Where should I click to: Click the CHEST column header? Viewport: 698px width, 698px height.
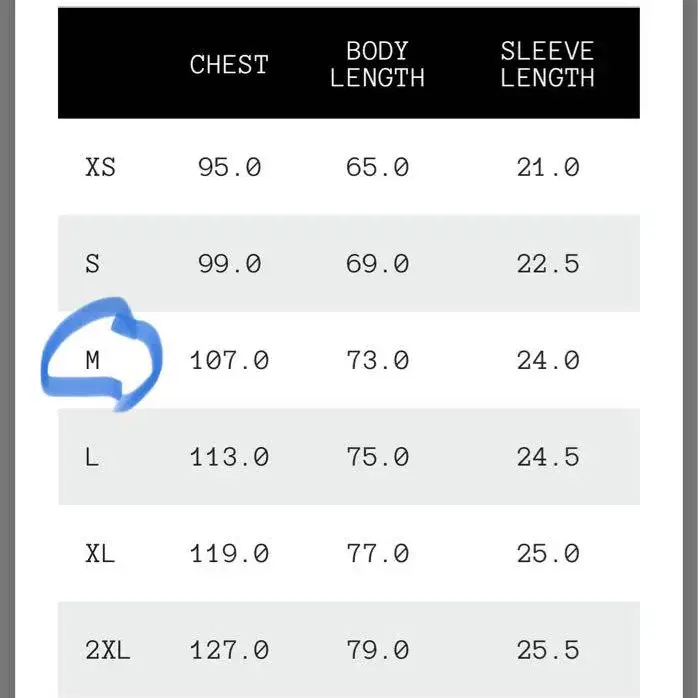[229, 65]
